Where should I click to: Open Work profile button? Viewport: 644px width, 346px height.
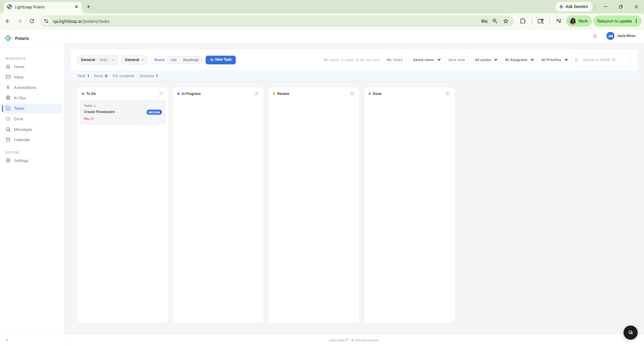coord(579,21)
